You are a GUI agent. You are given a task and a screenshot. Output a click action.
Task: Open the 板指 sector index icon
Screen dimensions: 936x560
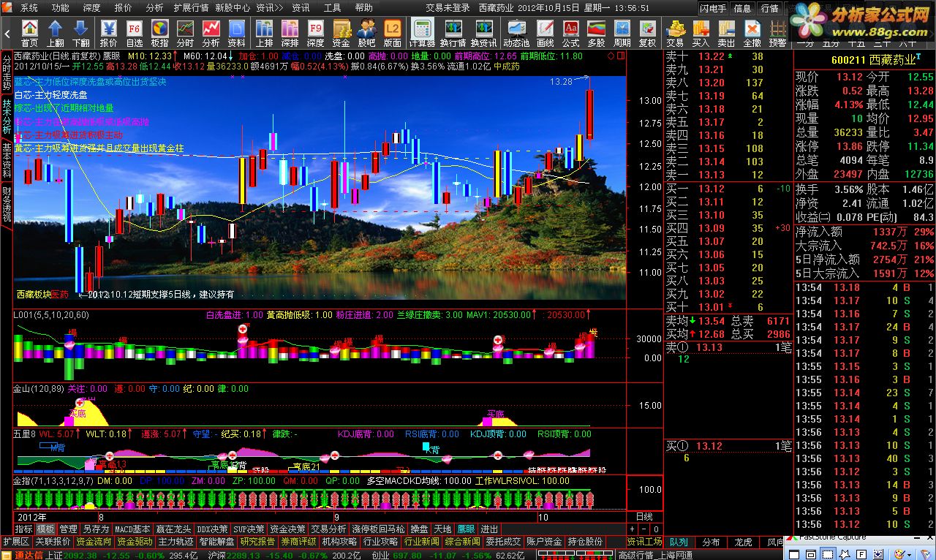coord(159,34)
